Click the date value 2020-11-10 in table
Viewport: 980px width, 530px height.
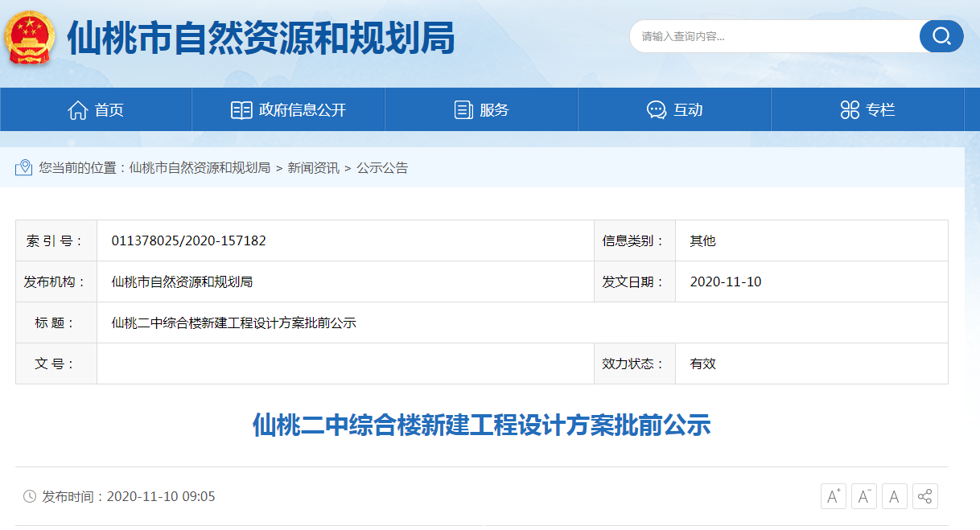[726, 281]
